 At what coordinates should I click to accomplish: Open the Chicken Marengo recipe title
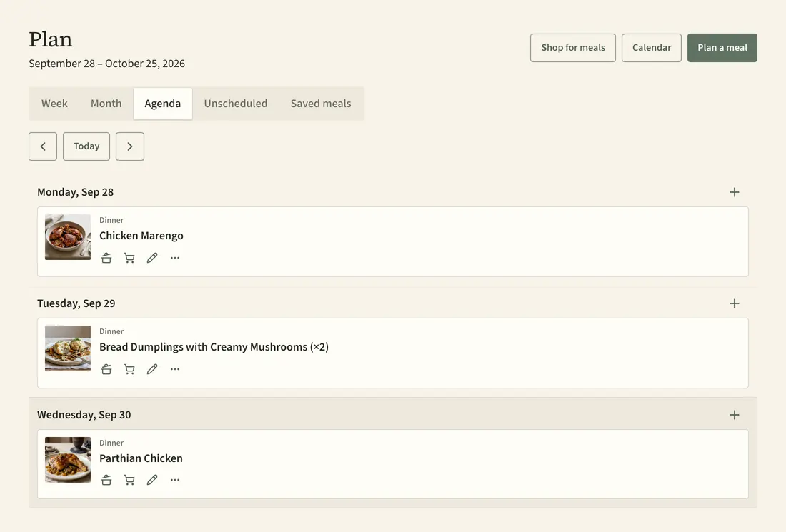tap(141, 236)
